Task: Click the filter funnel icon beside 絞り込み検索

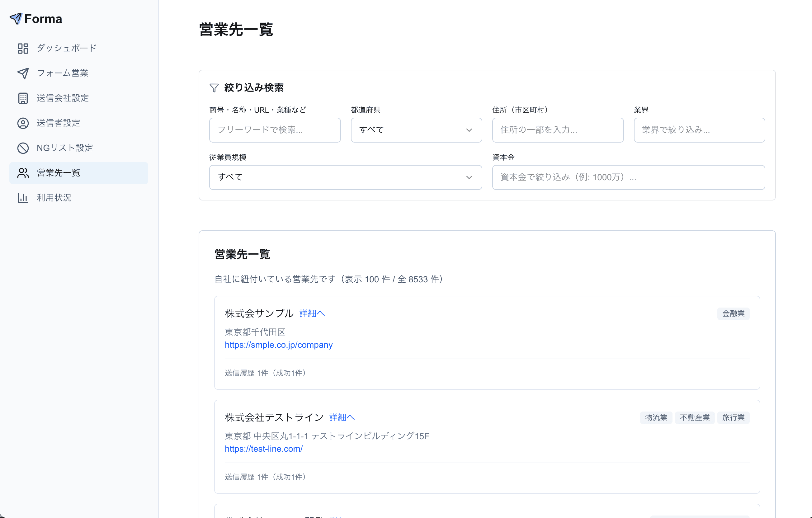Action: [x=214, y=88]
